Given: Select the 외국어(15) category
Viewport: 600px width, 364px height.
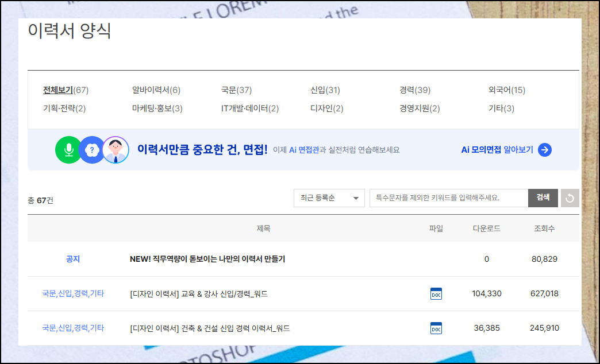Looking at the screenshot, I should click(507, 90).
